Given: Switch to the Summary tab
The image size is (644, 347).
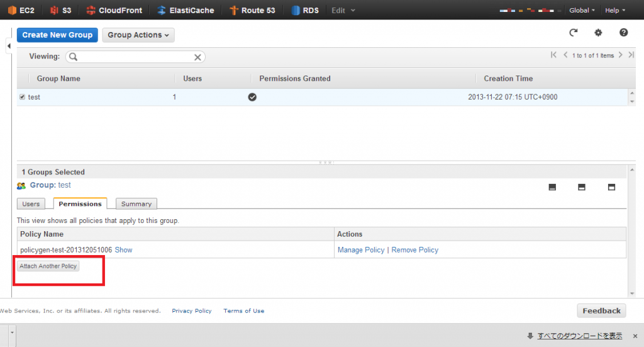Looking at the screenshot, I should [x=136, y=203].
